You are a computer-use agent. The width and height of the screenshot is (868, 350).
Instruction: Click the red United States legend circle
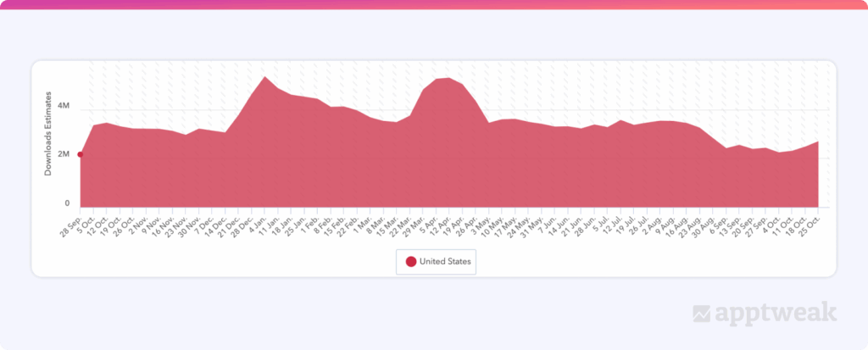410,262
